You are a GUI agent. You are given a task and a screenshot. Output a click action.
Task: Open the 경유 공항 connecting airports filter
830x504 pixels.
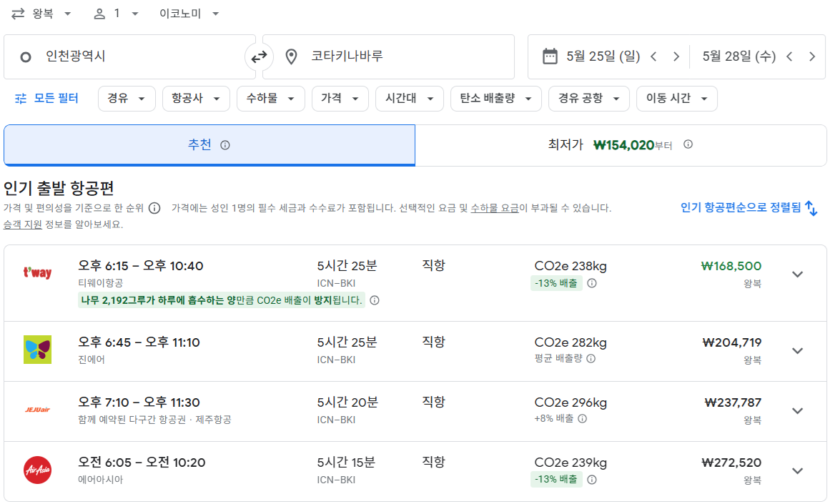tap(588, 99)
